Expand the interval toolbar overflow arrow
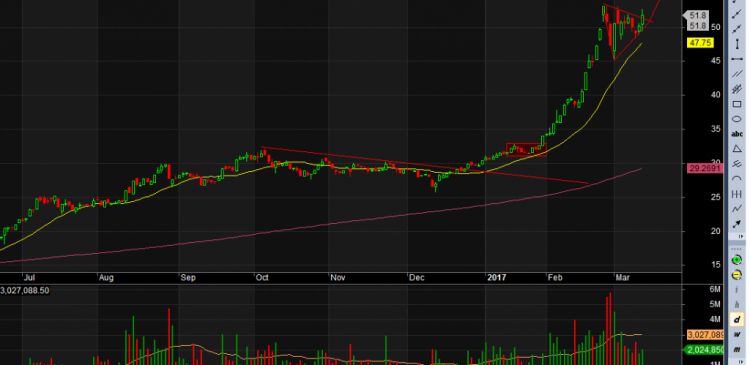750x365 pixels. (741, 362)
